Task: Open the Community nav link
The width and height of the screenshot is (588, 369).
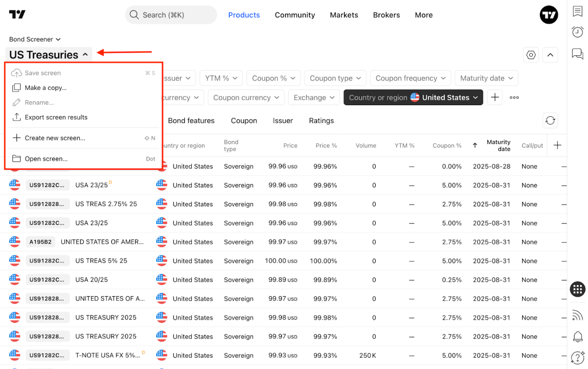Action: point(295,15)
